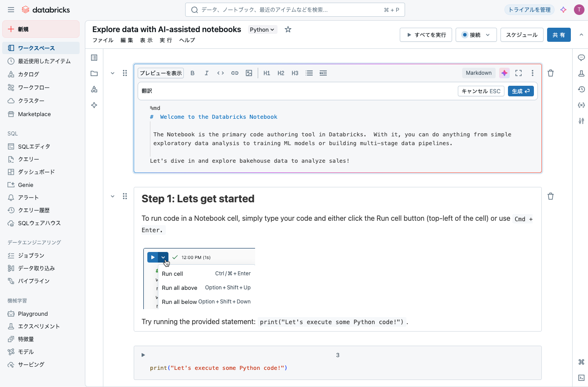Screen dimensions: 588x387
Task: Click the 生成 button to generate translation
Action: click(521, 91)
